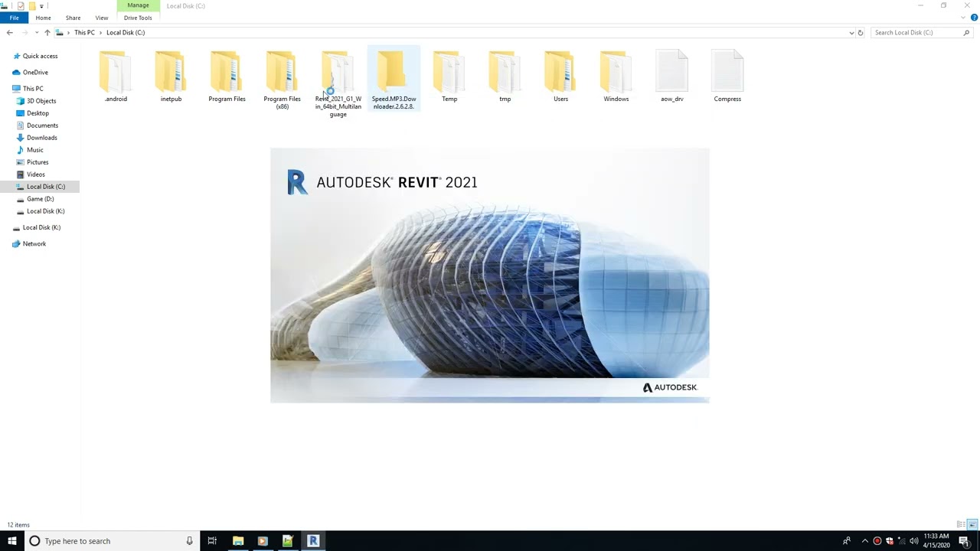Select the Revit_2021 Multilanguage folder
Screen dimensions: 980x551
click(338, 83)
